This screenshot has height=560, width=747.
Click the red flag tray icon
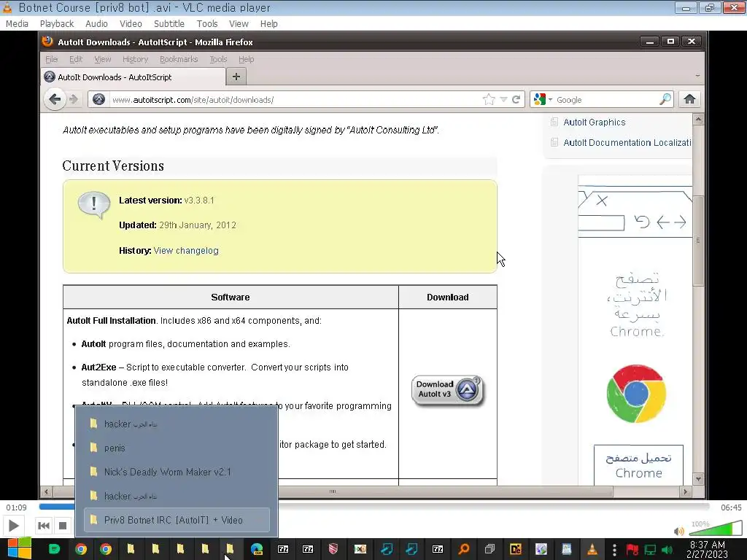[x=632, y=550]
